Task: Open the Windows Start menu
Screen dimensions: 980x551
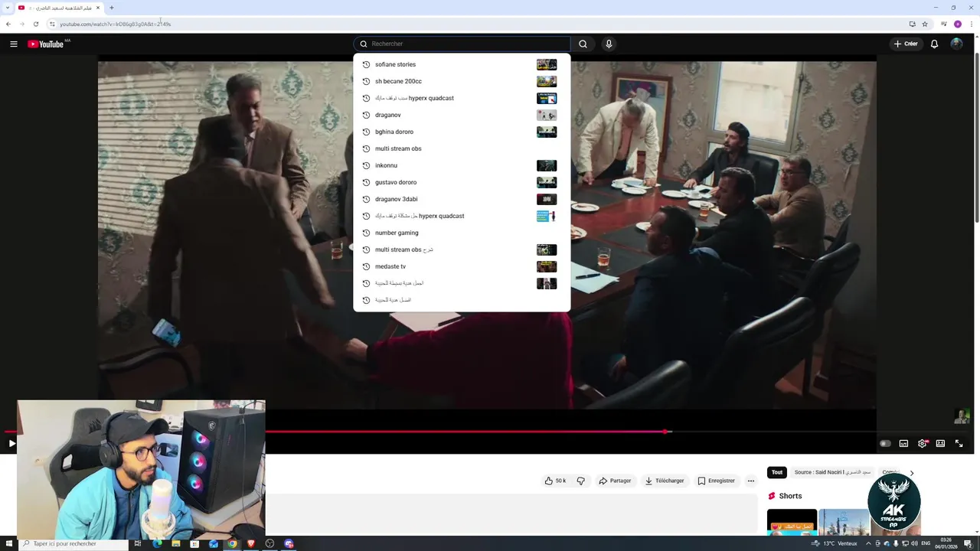Action: point(8,543)
